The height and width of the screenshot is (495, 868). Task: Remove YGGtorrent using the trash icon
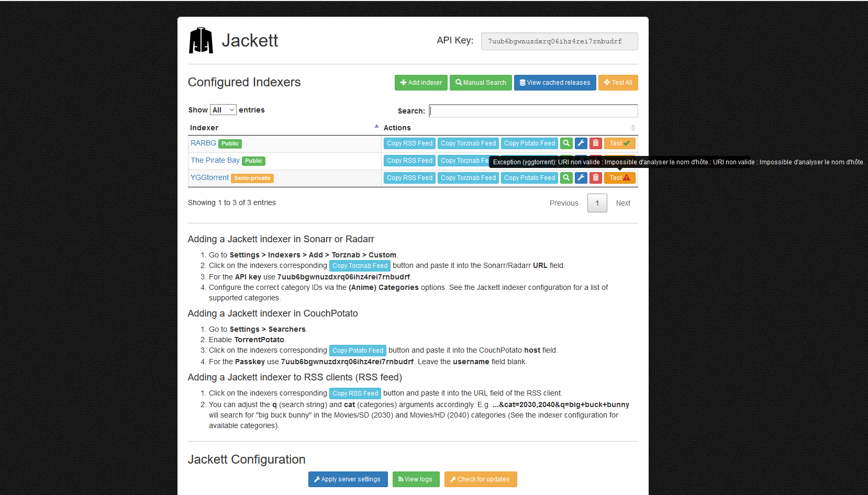pyautogui.click(x=595, y=178)
